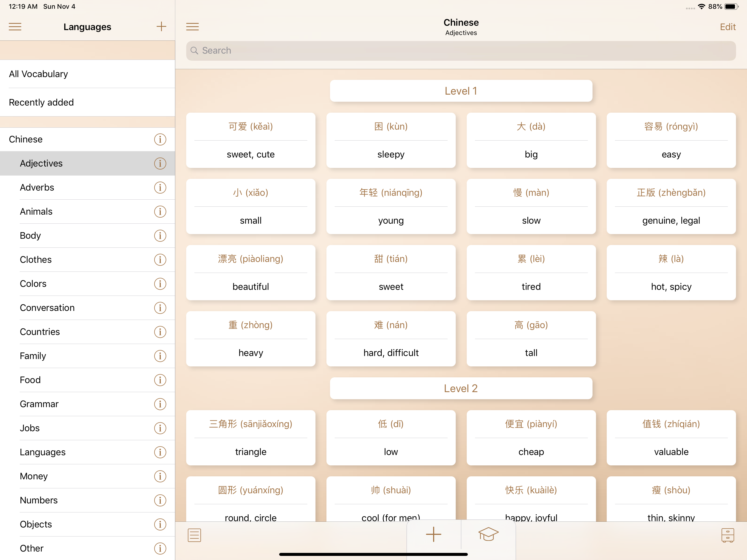Select the Family category
Viewport: 747px width, 560px height.
tap(87, 356)
